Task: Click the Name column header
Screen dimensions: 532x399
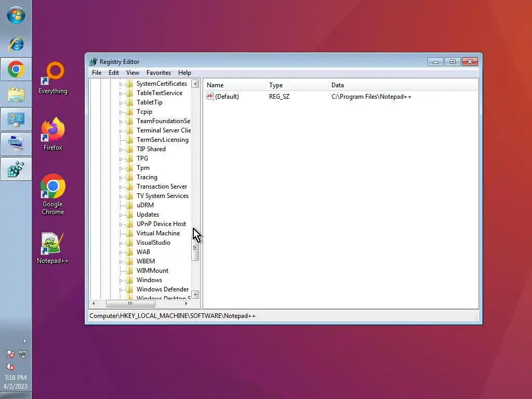Action: 234,85
